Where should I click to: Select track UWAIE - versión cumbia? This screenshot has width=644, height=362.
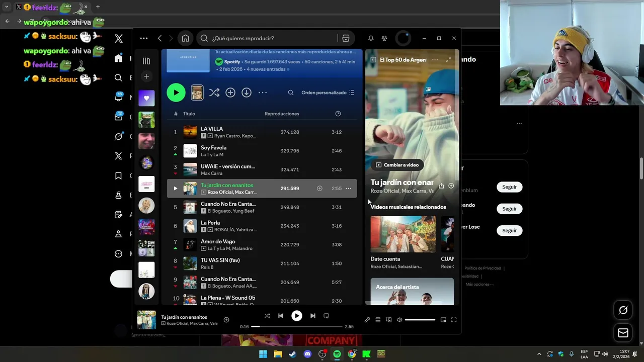[x=262, y=169]
